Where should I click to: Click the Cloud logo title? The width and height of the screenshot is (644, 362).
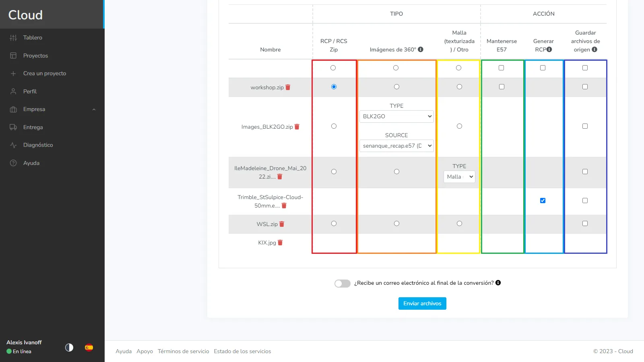pos(25,15)
